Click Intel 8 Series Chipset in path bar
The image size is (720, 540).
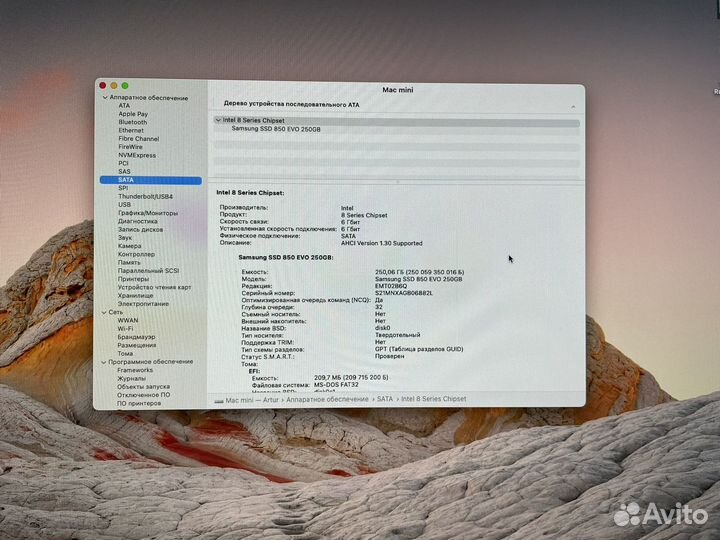coord(433,399)
